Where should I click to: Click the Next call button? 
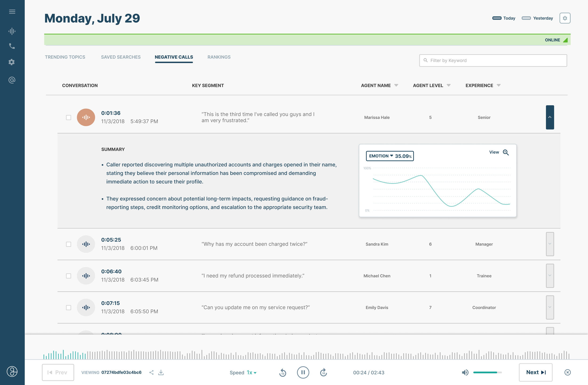point(535,372)
